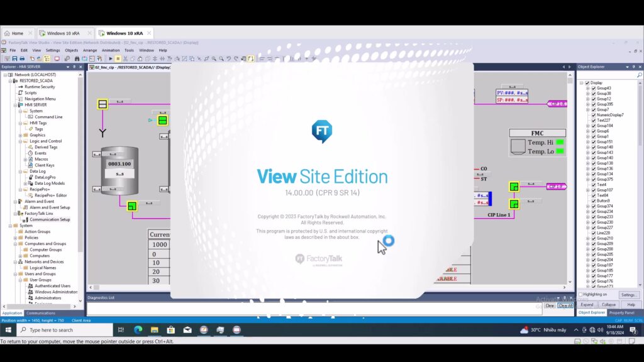Viewport: 644px width, 362px height.
Task: Open the Animation menu
Action: coord(110,50)
